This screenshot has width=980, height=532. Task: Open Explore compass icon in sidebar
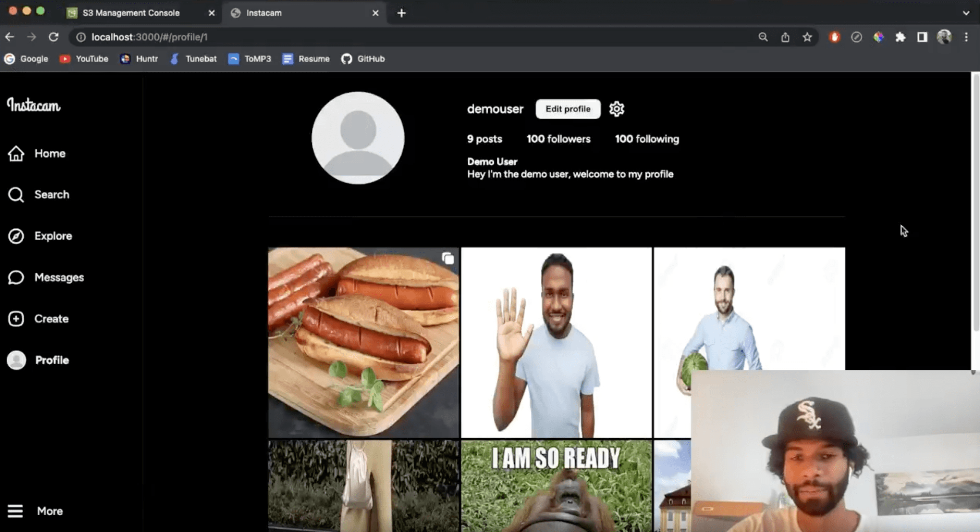16,236
